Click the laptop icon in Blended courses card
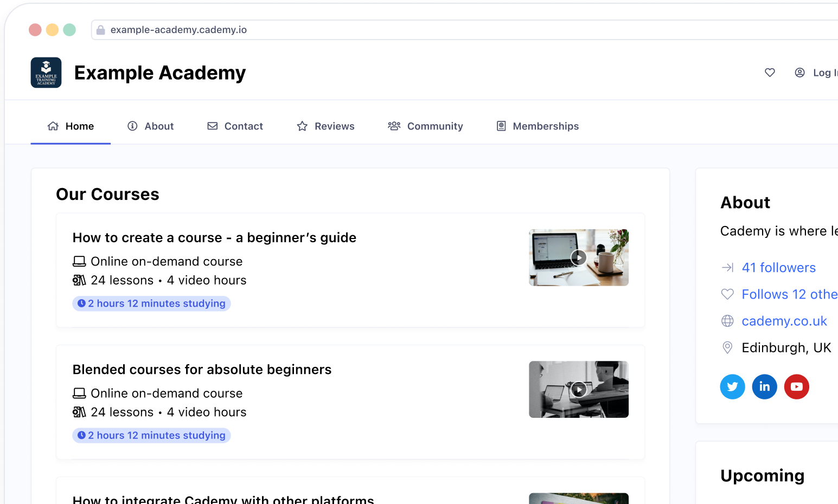 point(79,393)
